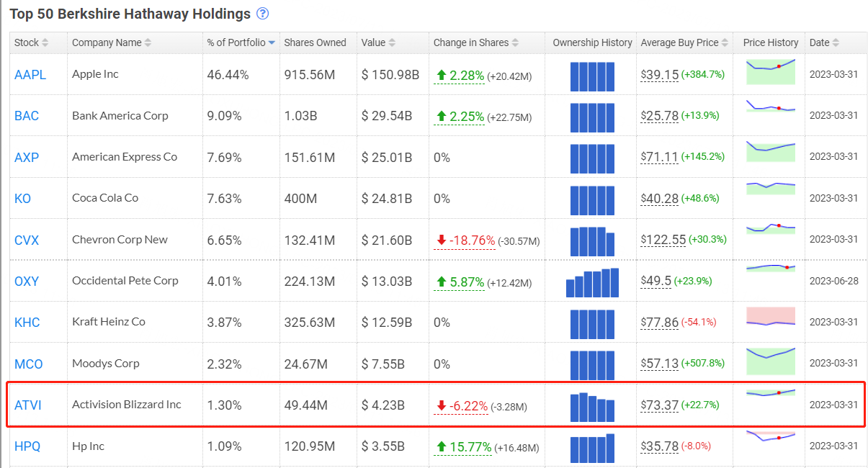
Task: Sort by Company Name column arrows
Action: 148,43
